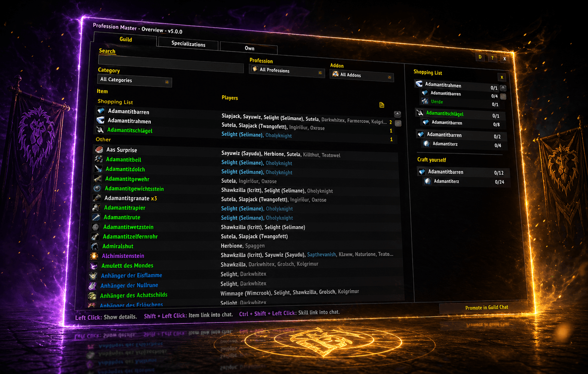Click the Adamantitschlägel icon in the Shopping List panel

(x=420, y=112)
